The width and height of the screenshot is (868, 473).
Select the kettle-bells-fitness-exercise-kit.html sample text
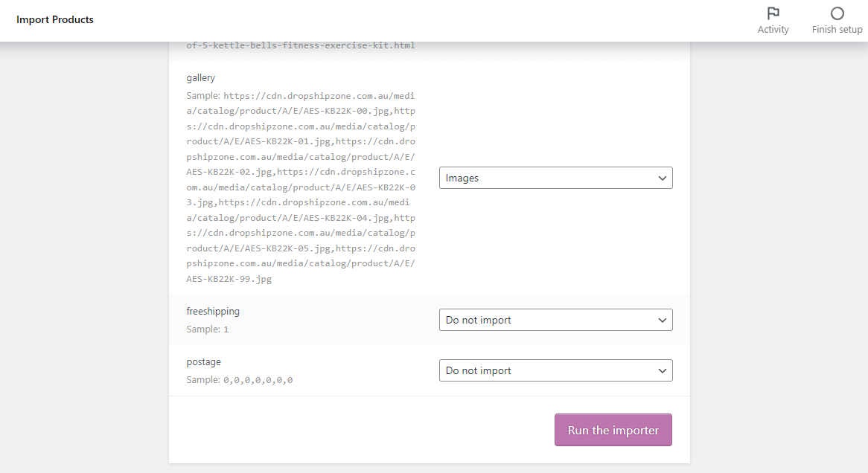pos(301,45)
